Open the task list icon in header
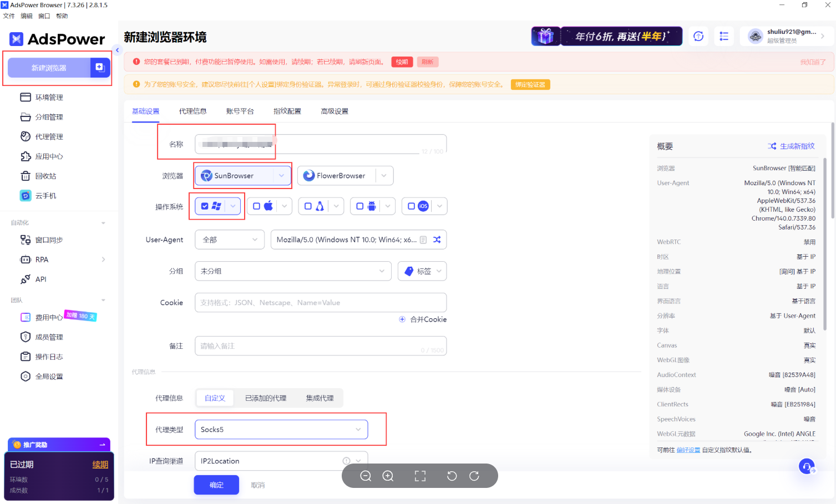The width and height of the screenshot is (836, 504). pos(724,36)
